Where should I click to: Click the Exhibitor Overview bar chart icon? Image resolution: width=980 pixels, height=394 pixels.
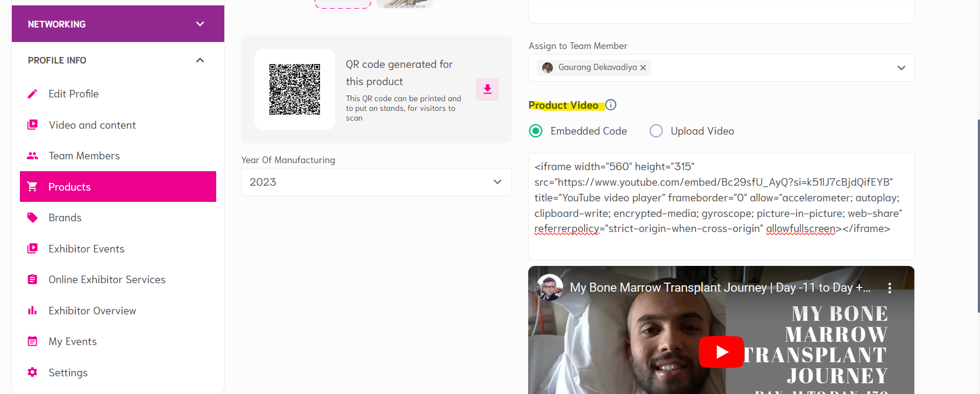(x=33, y=311)
